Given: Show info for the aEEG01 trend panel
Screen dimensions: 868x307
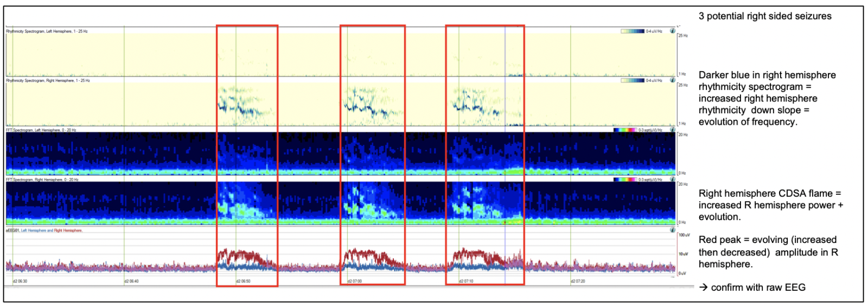Looking at the screenshot, I should click(673, 230).
